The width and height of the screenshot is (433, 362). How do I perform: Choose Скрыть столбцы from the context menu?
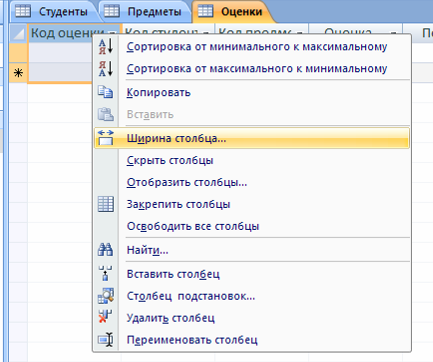click(170, 160)
